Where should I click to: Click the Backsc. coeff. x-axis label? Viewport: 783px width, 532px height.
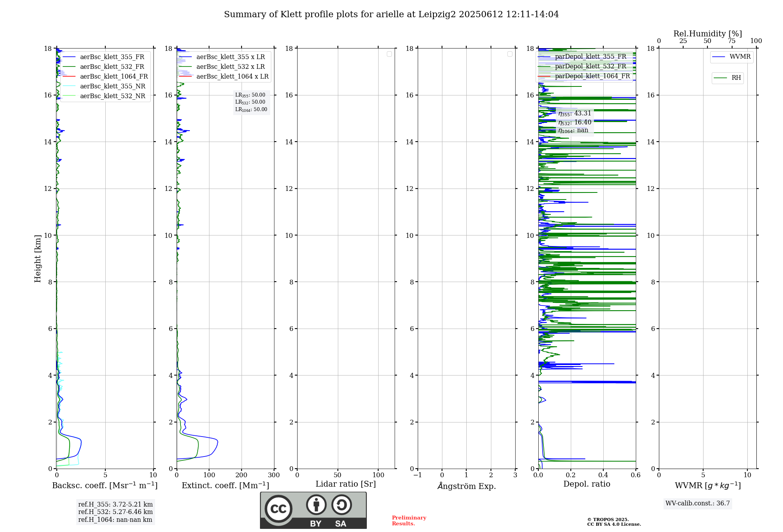pos(105,485)
